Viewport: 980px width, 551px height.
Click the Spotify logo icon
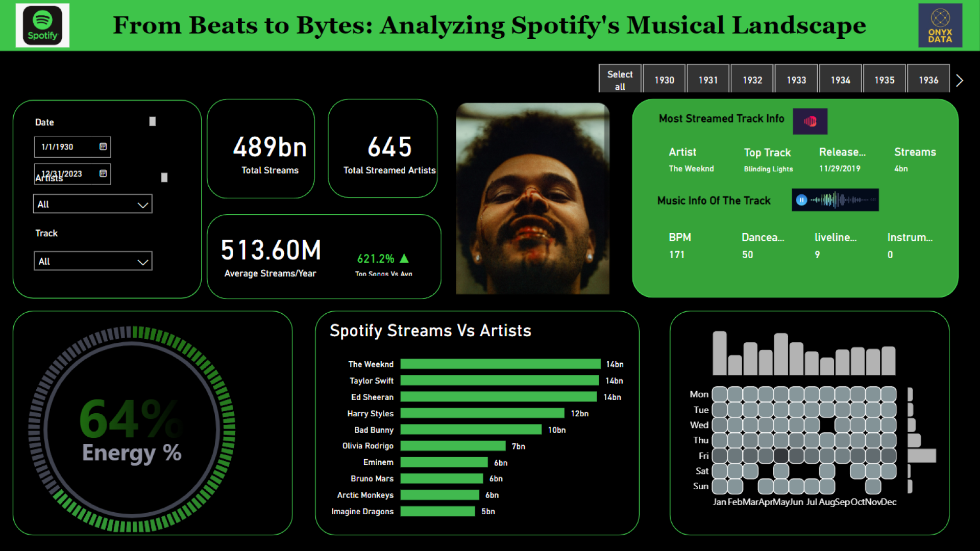pyautogui.click(x=42, y=26)
